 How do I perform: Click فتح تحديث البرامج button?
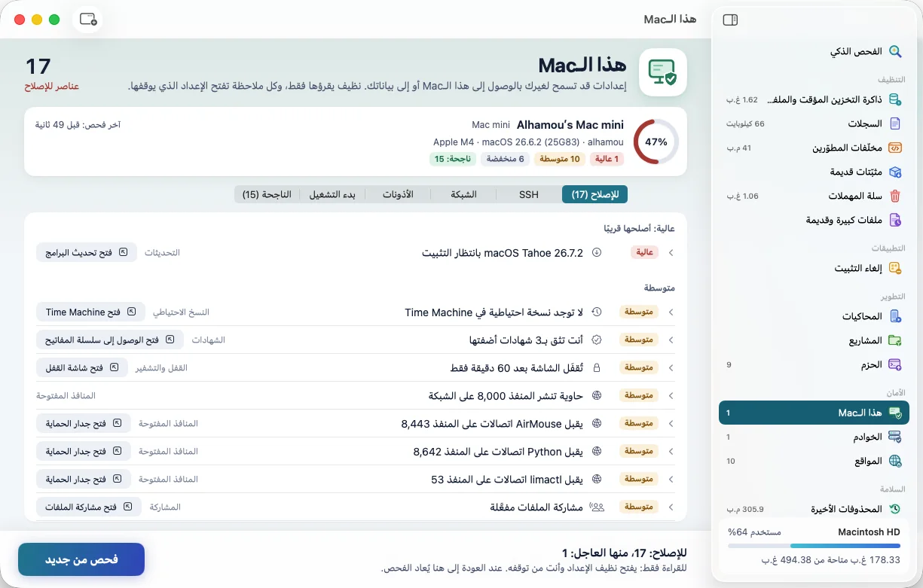[x=87, y=253]
